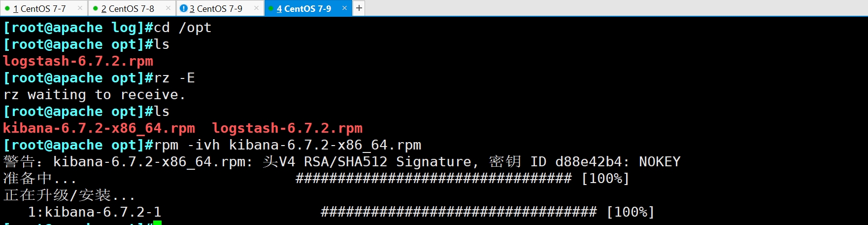The height and width of the screenshot is (225, 868).
Task: Close the 4 CentOS 7-9 tab
Action: 344,8
